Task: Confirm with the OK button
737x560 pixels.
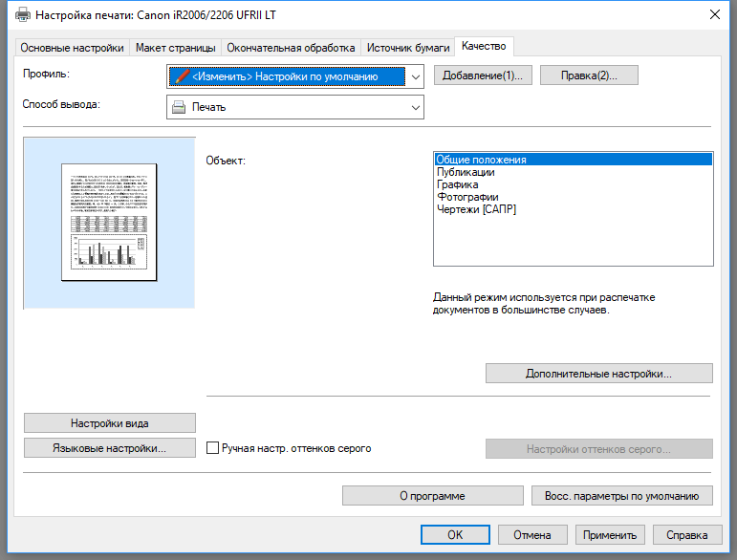Action: pyautogui.click(x=455, y=534)
